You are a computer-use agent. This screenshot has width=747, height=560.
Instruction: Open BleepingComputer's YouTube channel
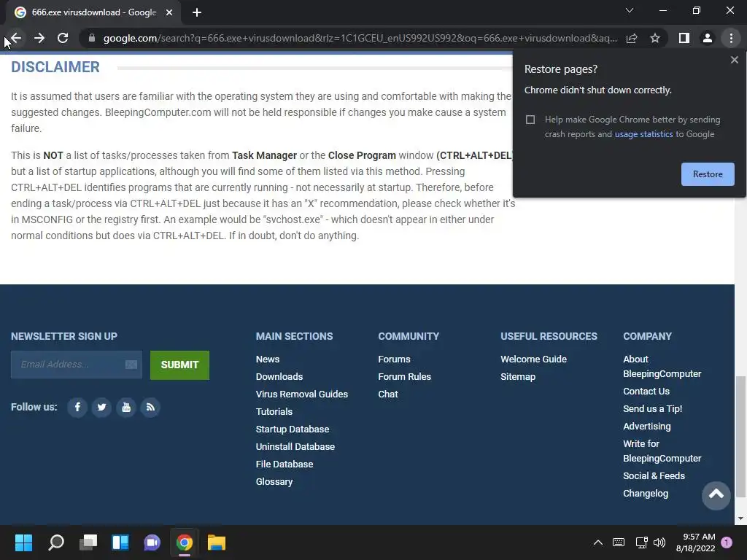pyautogui.click(x=125, y=407)
